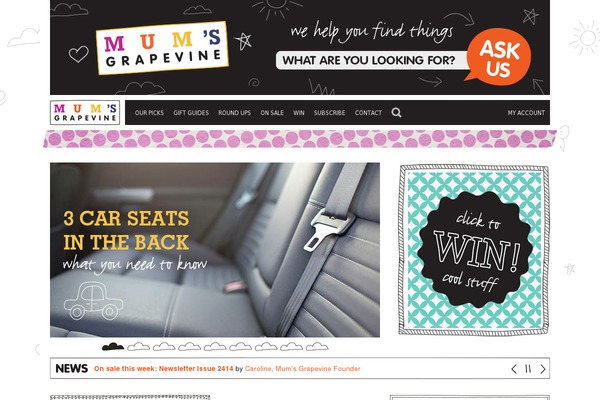This screenshot has width=600, height=400.
Task: Select the last cloud slide indicator
Action: 317,347
